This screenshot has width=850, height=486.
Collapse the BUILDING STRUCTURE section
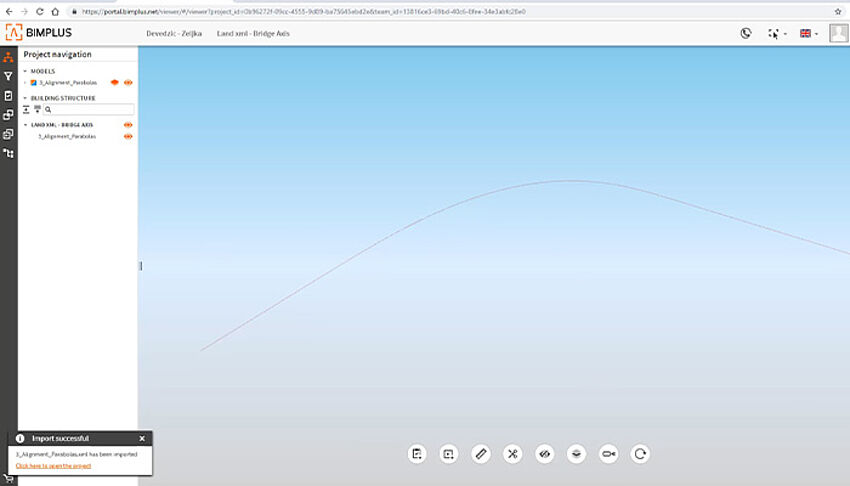point(25,98)
